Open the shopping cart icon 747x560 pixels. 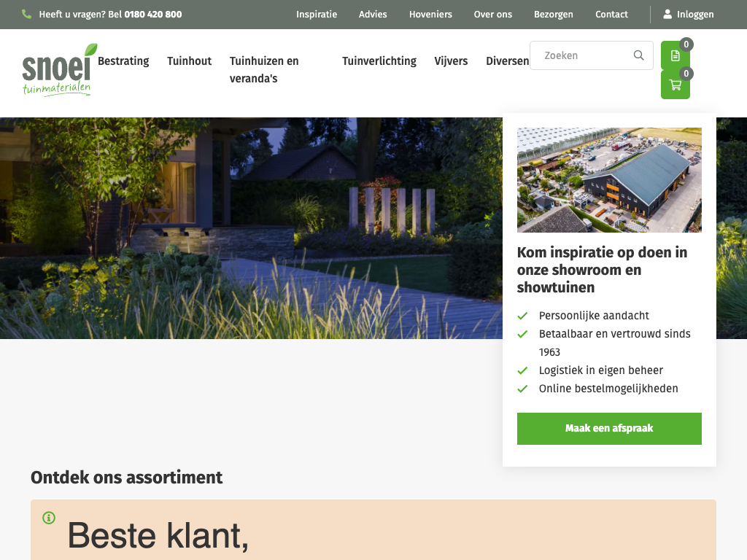point(675,85)
